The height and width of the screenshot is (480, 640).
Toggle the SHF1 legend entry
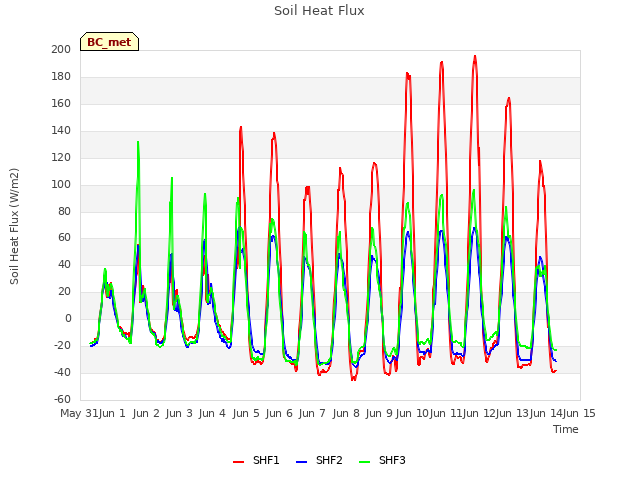click(x=256, y=460)
